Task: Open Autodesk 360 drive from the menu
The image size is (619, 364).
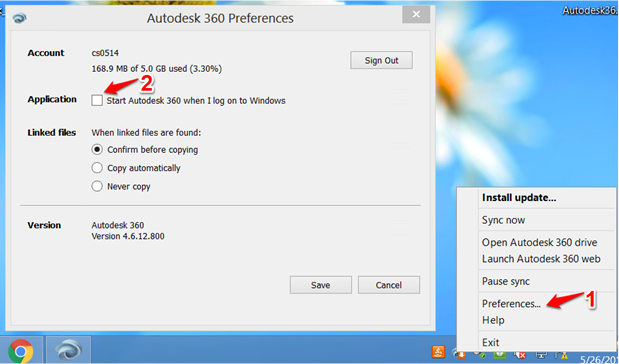Action: (x=539, y=242)
